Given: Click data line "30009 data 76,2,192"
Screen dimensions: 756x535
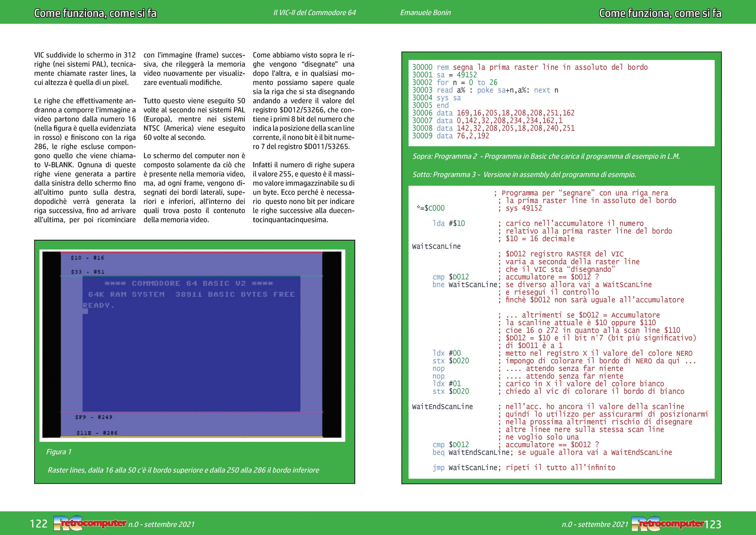Looking at the screenshot, I should (x=450, y=136).
